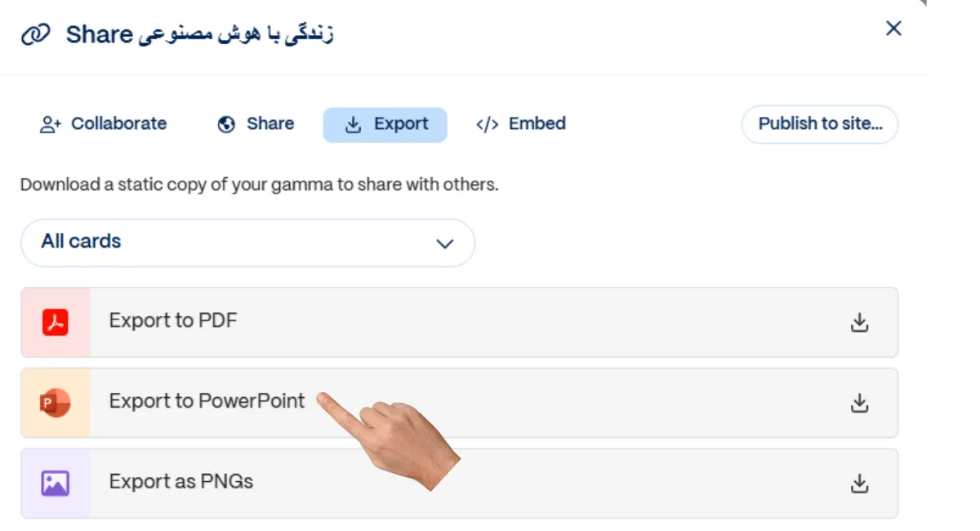The height and width of the screenshot is (531, 980).
Task: Choose Export to PowerPoint option
Action: point(207,402)
